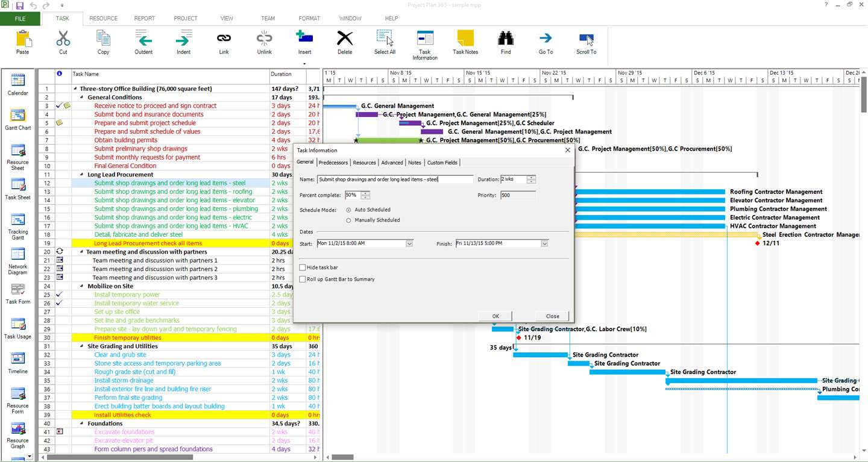Open the REPORT ribbon tab
Viewport: 868px width, 462px height.
pyautogui.click(x=145, y=19)
